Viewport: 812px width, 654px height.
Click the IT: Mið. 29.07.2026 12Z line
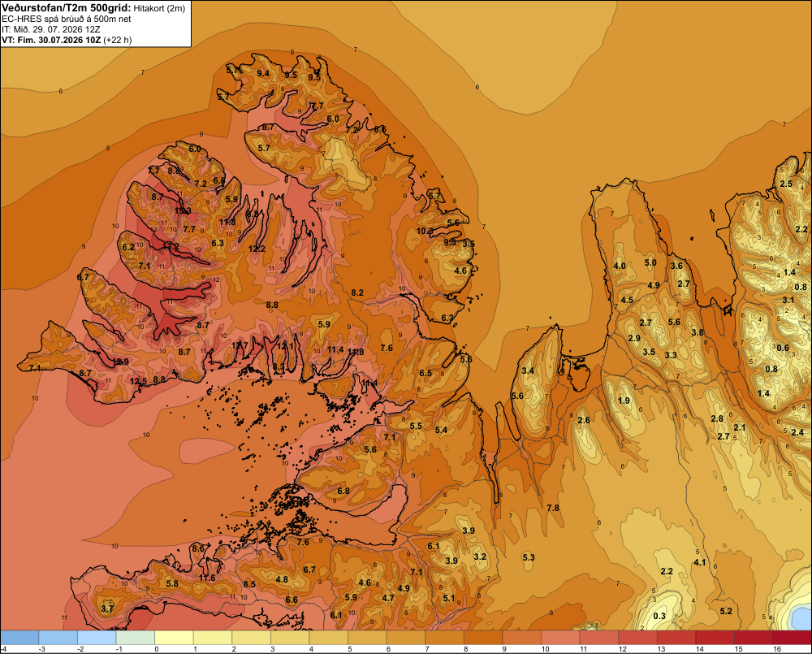50,29
